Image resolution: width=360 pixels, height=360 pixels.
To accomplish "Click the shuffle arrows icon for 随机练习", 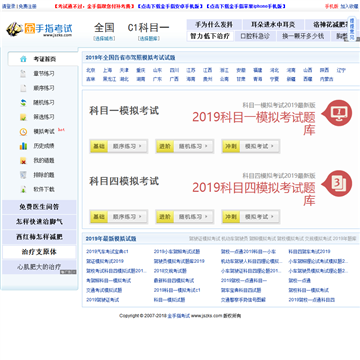I will [23, 103].
